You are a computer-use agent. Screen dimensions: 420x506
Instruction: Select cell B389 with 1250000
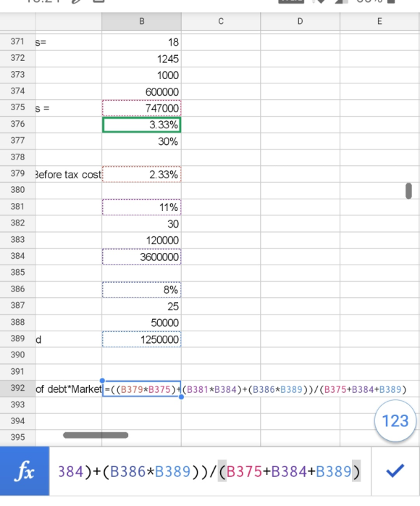pyautogui.click(x=141, y=339)
